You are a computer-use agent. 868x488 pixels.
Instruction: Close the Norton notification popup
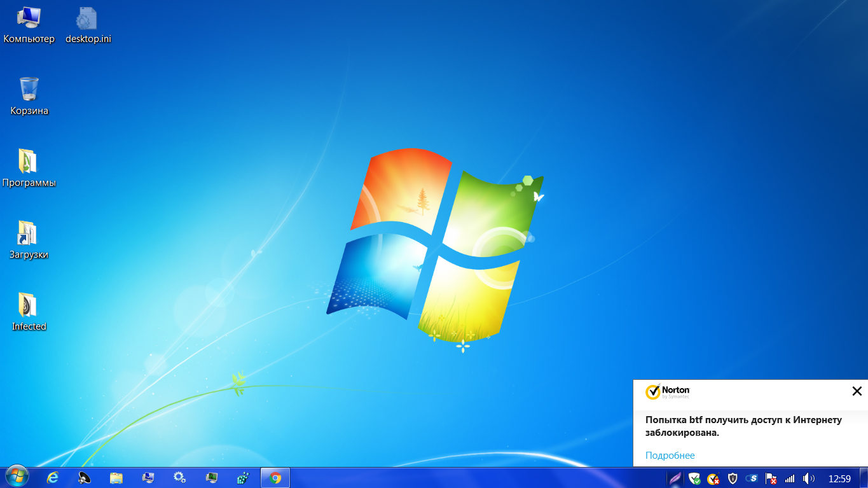tap(857, 391)
